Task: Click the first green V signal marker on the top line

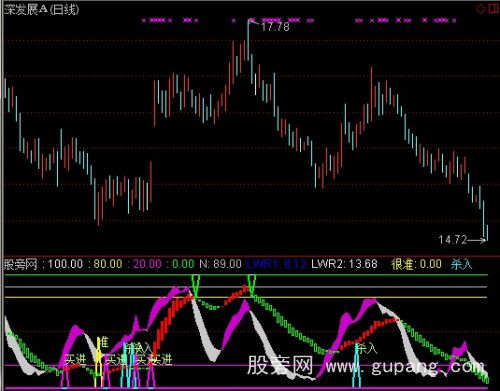Action: (195, 286)
